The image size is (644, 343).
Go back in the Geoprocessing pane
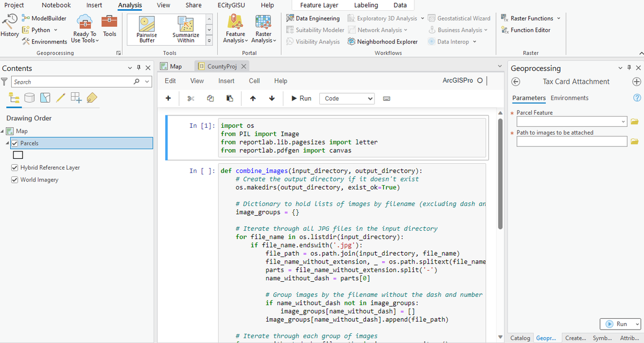516,82
